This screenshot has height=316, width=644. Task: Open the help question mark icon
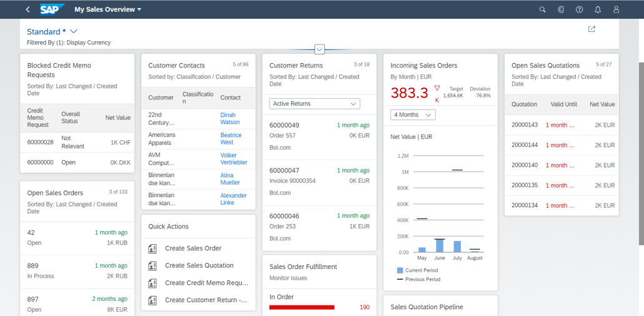click(x=579, y=9)
